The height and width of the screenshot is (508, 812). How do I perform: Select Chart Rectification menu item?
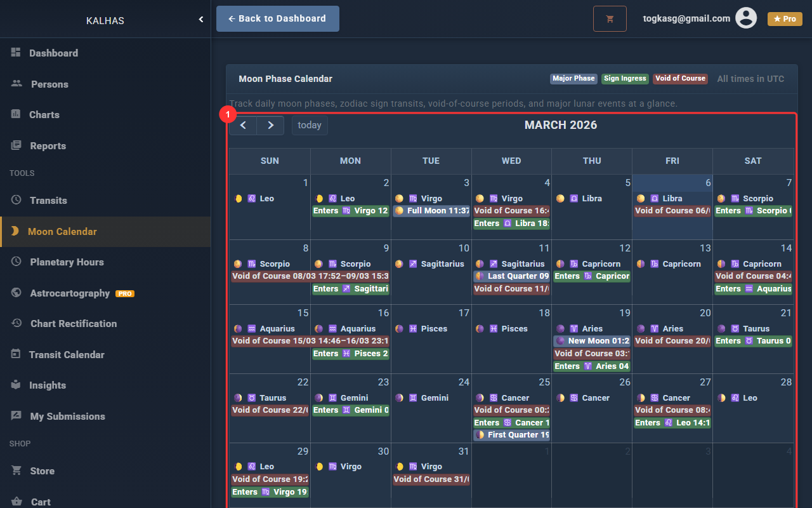pyautogui.click(x=73, y=324)
